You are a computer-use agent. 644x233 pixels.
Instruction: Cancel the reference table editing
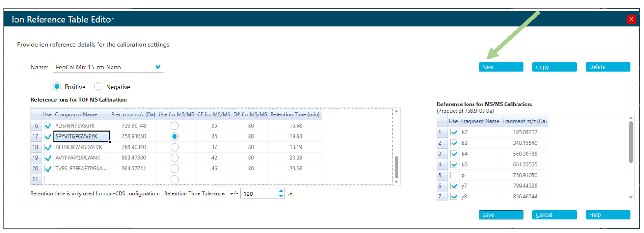pos(554,215)
